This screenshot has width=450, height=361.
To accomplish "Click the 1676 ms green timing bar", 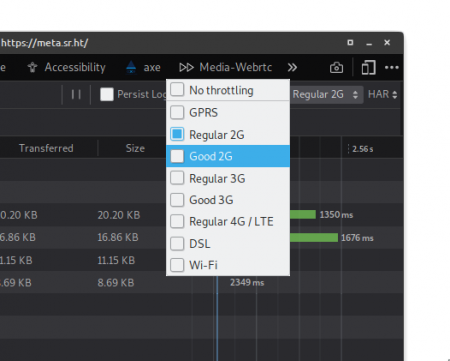I will tap(314, 238).
